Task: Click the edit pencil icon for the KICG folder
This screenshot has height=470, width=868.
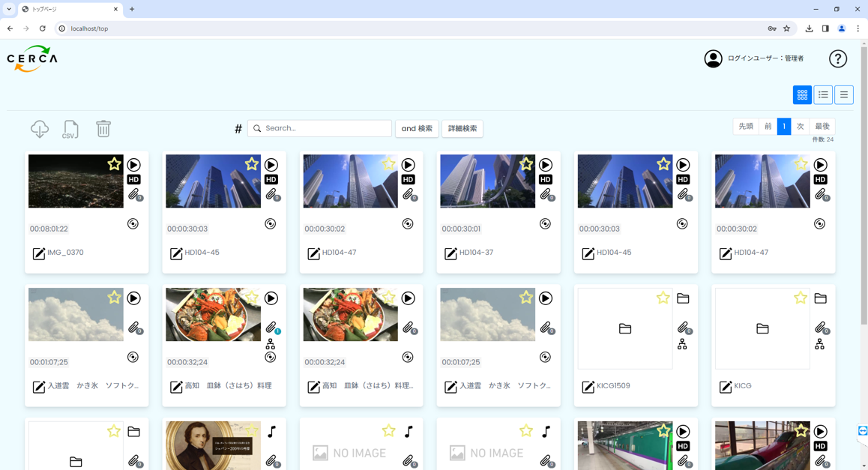Action: (x=725, y=387)
